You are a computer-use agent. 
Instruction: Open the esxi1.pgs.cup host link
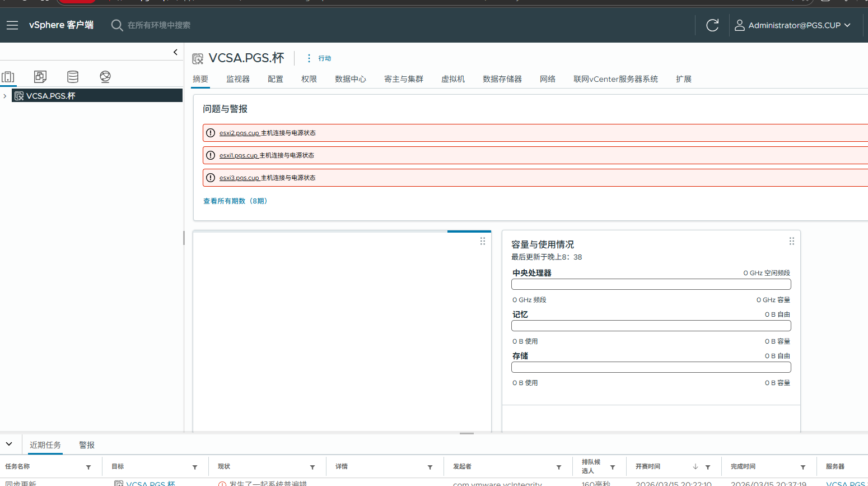pos(239,155)
